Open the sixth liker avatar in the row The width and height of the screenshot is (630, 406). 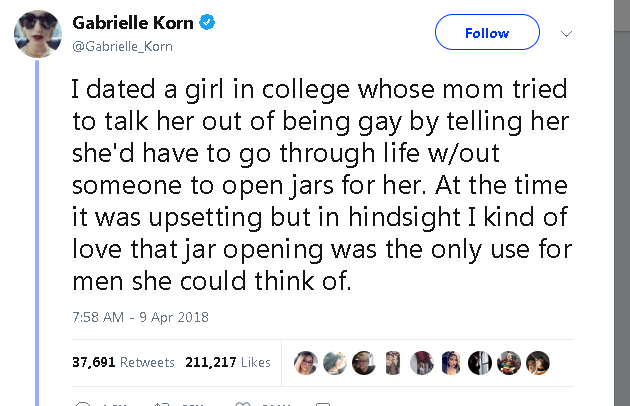(x=451, y=362)
